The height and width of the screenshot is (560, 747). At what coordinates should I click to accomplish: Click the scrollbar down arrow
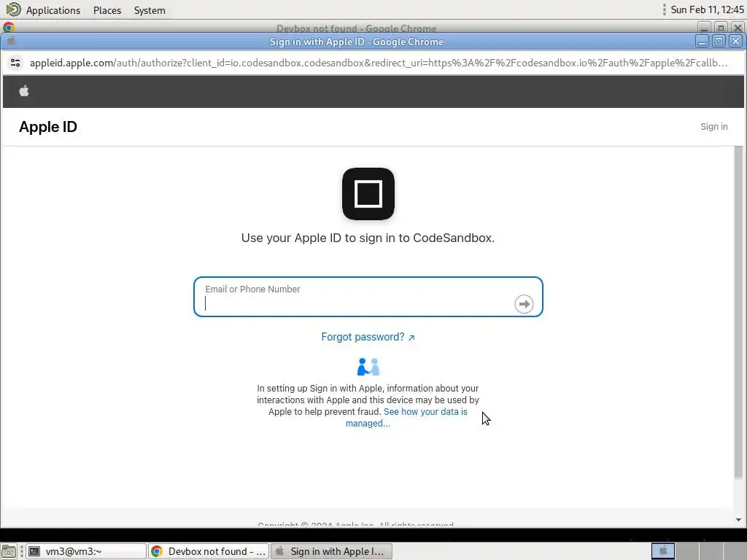tap(738, 520)
